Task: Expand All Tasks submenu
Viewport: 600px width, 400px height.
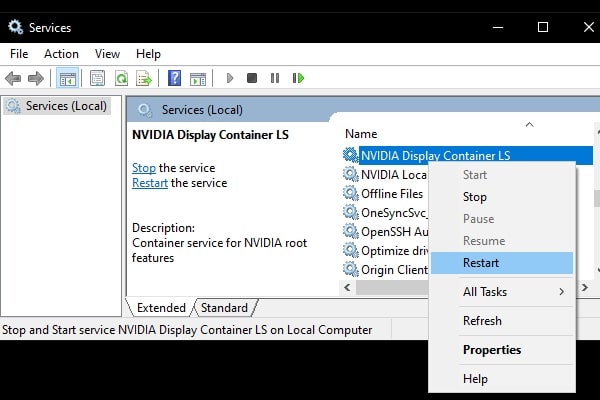Action: coord(502,292)
